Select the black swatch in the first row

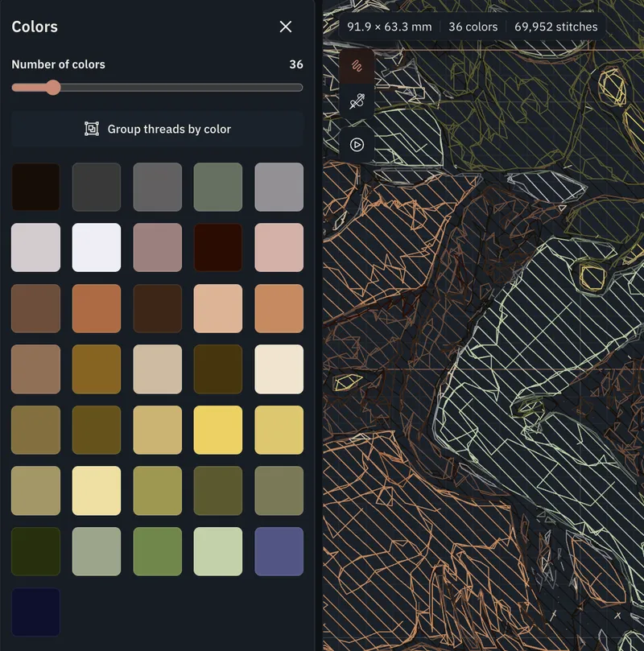pos(35,187)
